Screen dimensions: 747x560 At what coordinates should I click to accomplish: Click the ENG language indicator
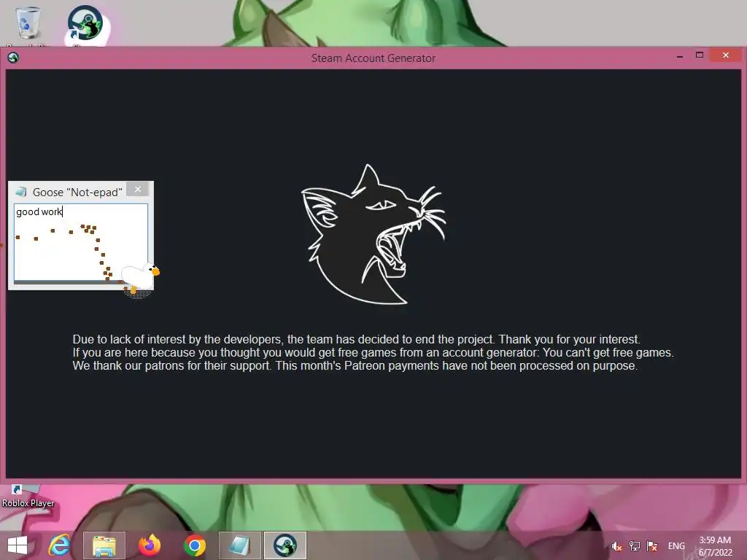(x=676, y=546)
